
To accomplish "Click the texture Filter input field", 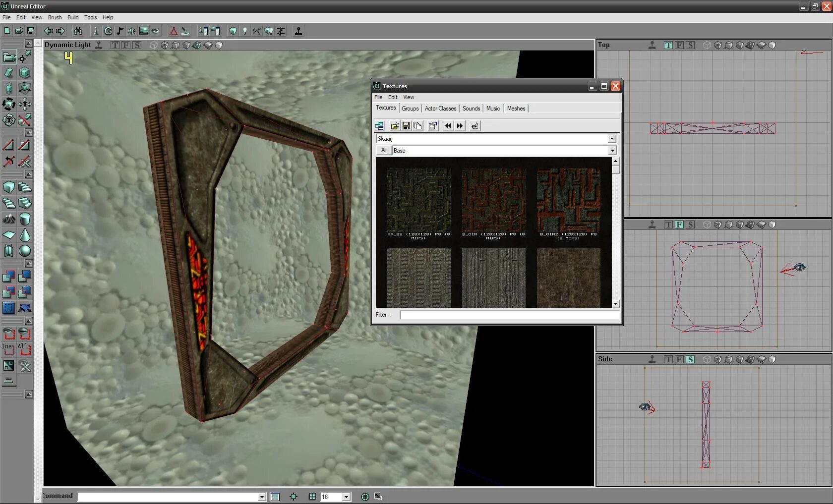I will point(509,315).
